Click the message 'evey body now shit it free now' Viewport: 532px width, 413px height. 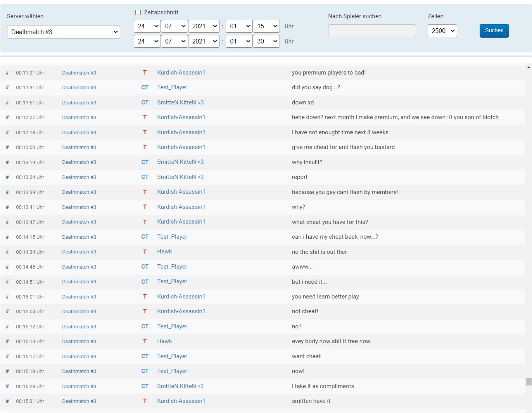coord(331,341)
